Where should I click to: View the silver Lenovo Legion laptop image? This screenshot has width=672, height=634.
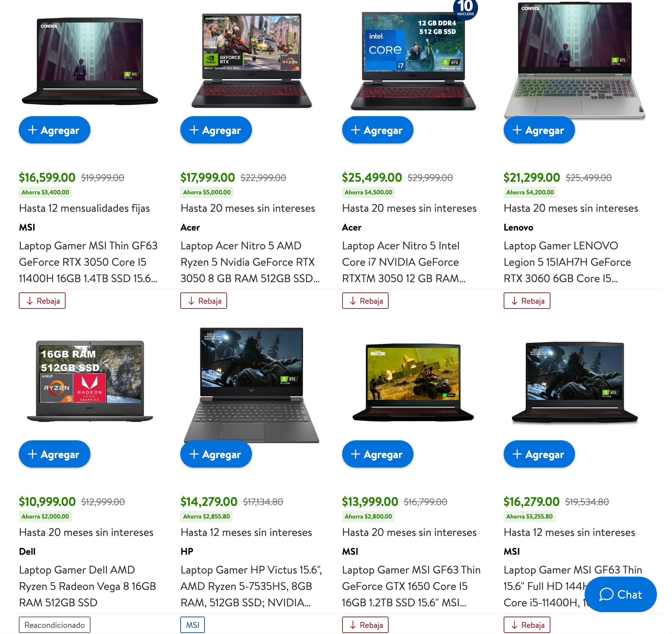coord(575,61)
